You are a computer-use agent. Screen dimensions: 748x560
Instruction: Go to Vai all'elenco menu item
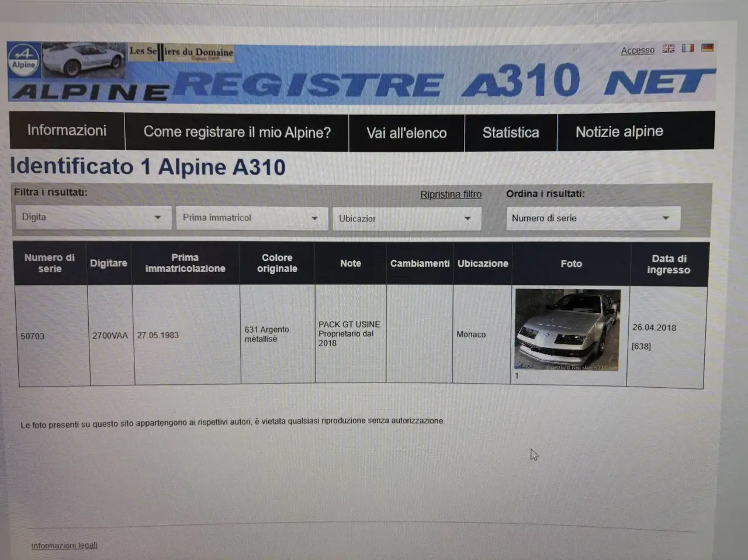point(407,133)
